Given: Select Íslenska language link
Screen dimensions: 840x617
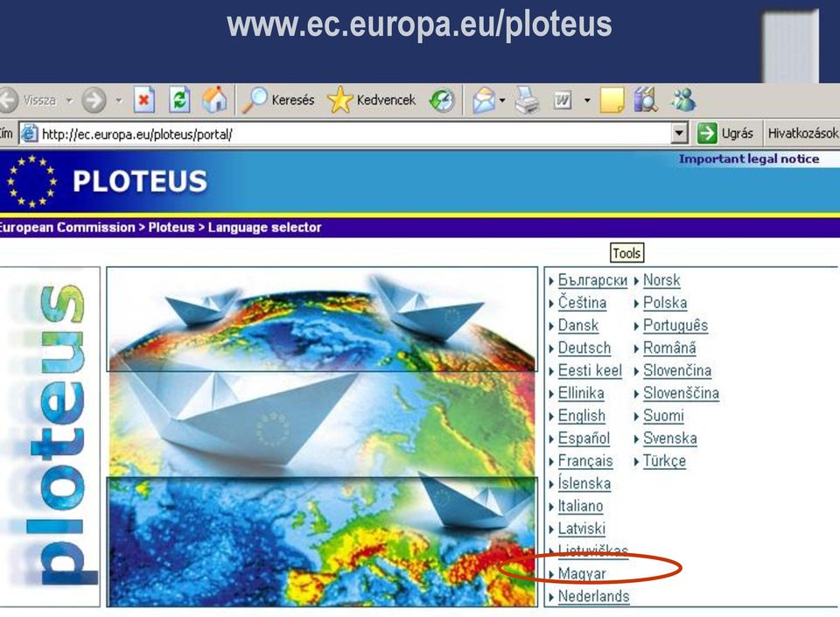Looking at the screenshot, I should click(584, 484).
